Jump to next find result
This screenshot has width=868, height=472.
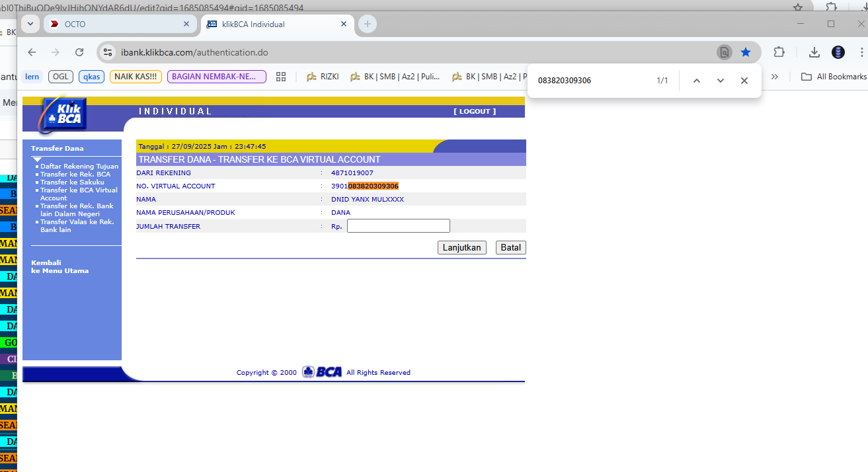click(721, 81)
